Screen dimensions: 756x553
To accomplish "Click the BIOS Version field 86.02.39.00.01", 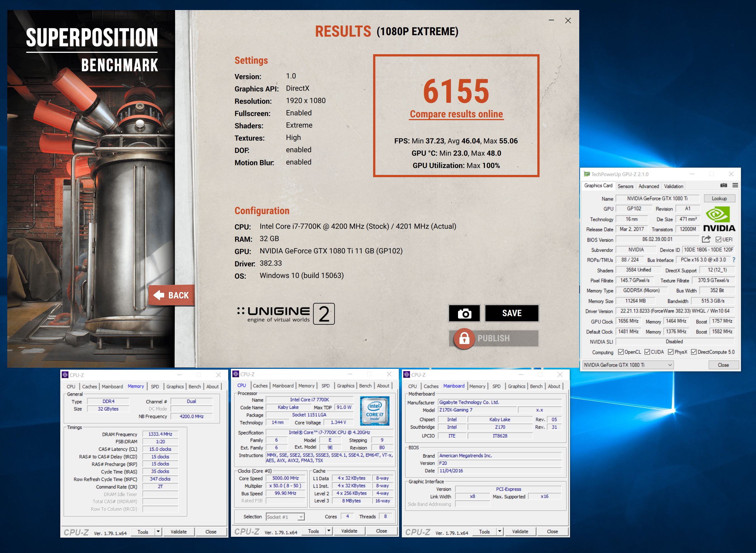I will [x=657, y=239].
